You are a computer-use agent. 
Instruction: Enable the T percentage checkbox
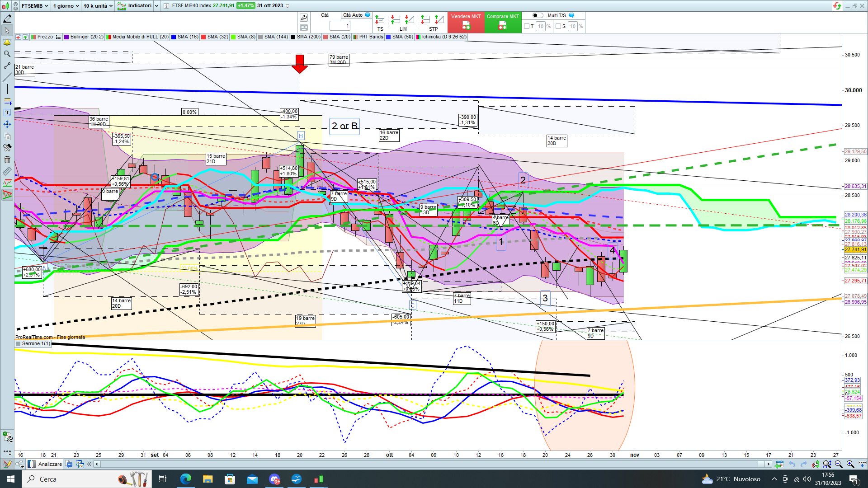coord(527,26)
